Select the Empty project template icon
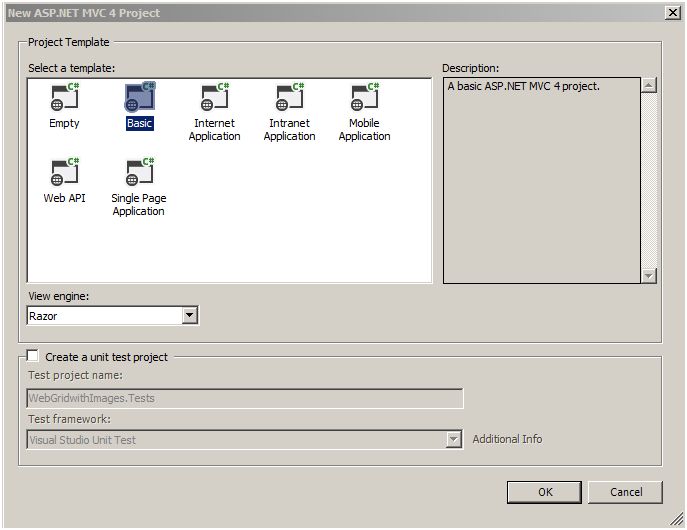Viewport: 687px width, 530px height. coord(64,96)
